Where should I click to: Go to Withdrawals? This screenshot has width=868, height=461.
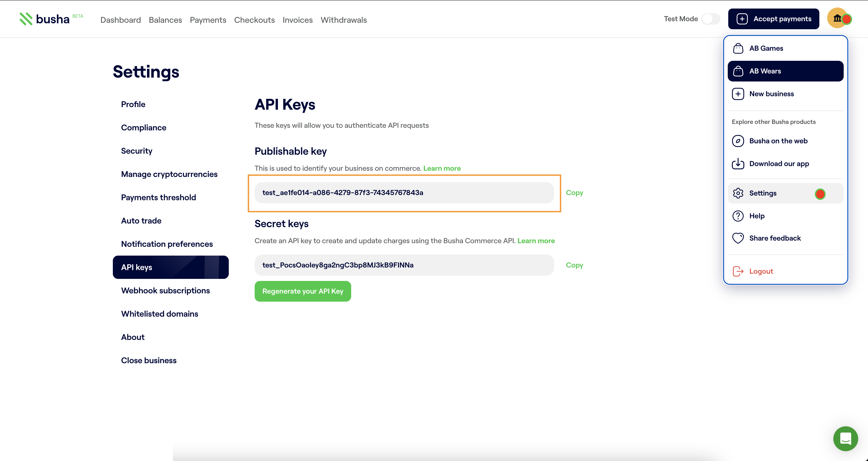[x=344, y=20]
